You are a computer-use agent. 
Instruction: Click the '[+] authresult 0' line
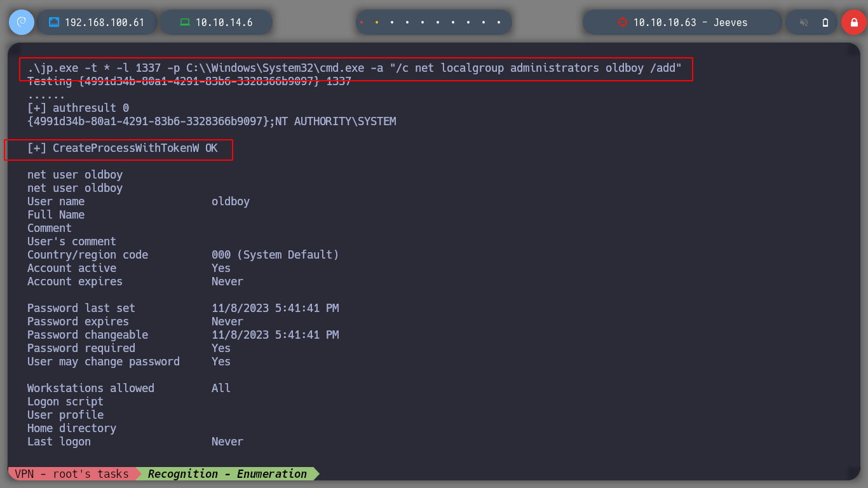click(x=78, y=108)
